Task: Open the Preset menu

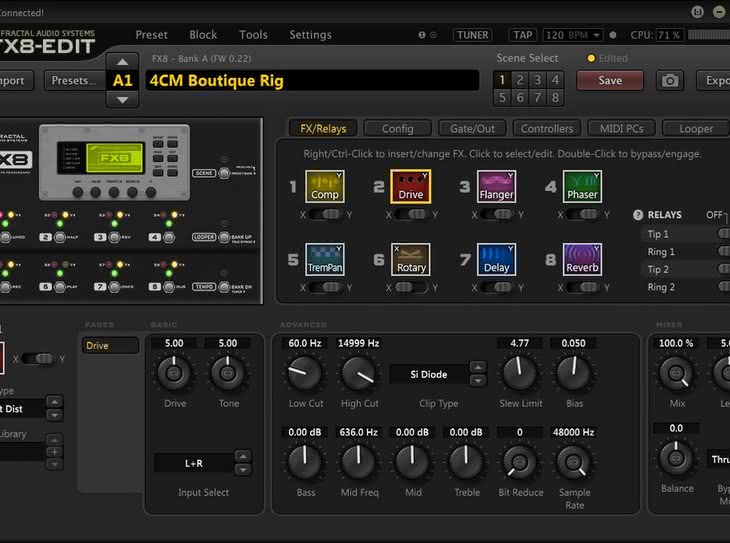Action: tap(151, 35)
